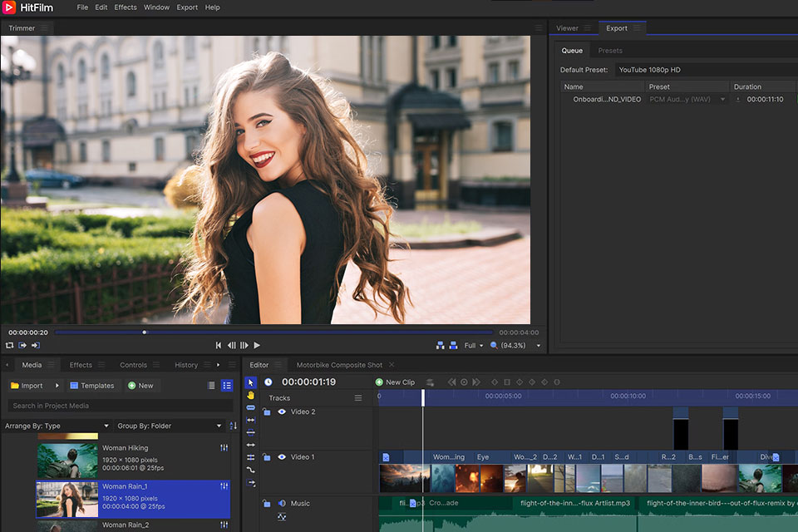Click the timeline playhead marker in ruler
The height and width of the screenshot is (532, 798).
point(423,397)
